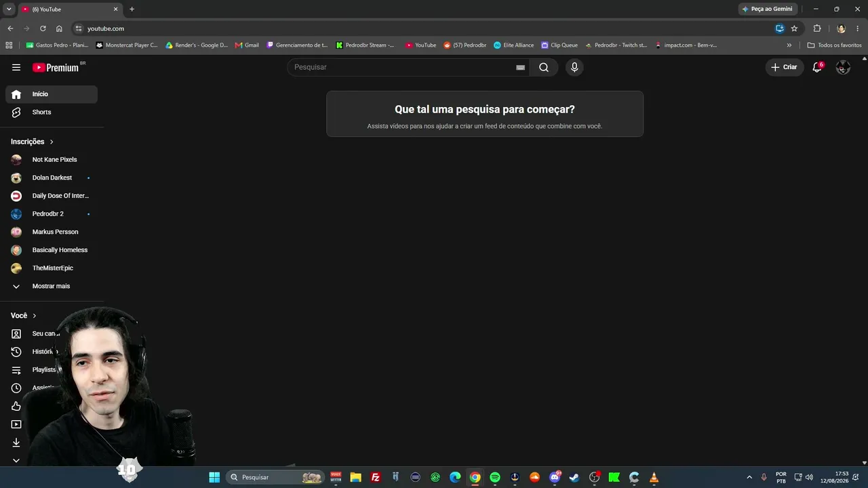Open Microsoft Edge from the taskbar
The width and height of the screenshot is (868, 488).
(455, 477)
